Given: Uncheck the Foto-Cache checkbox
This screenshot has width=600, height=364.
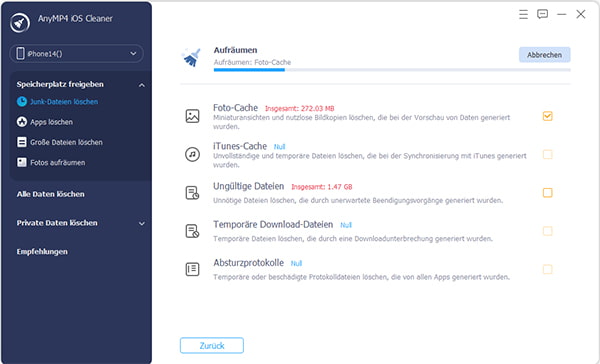Looking at the screenshot, I should coord(548,116).
